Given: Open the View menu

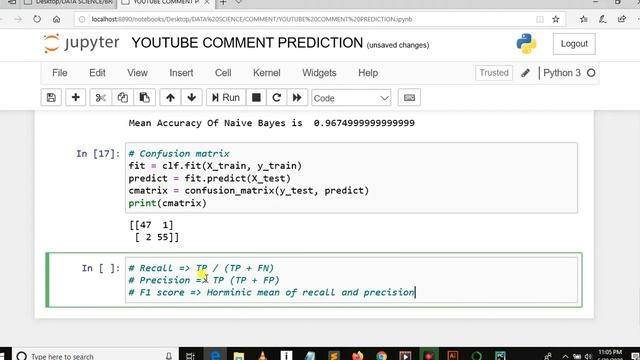Looking at the screenshot, I should [x=137, y=73].
